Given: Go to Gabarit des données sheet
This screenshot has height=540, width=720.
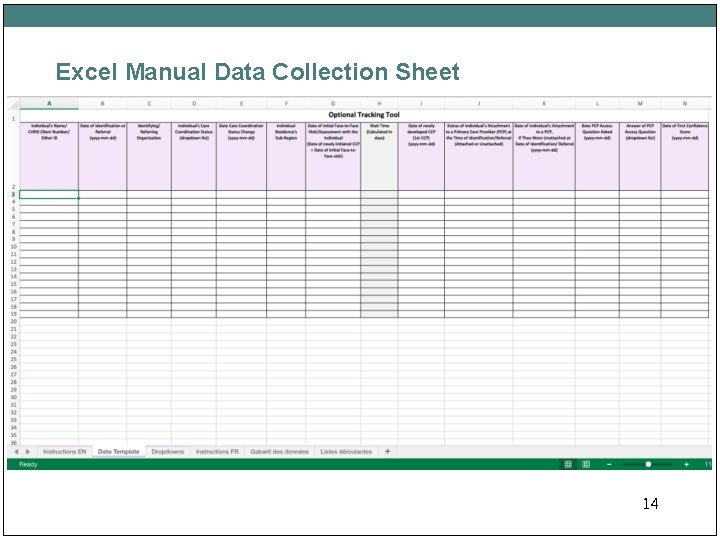Looking at the screenshot, I should click(279, 452).
